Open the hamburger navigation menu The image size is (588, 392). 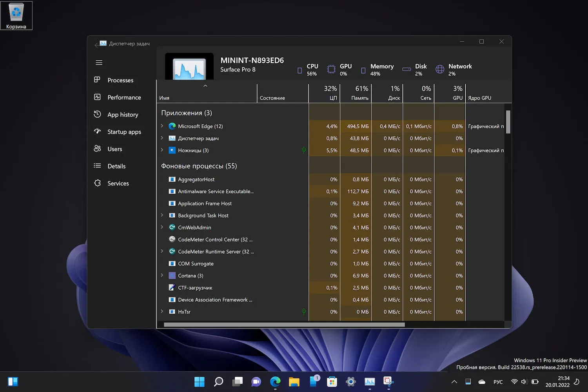[99, 63]
